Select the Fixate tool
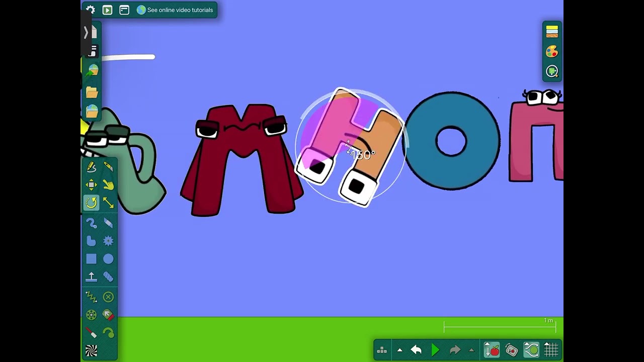 pos(108,297)
